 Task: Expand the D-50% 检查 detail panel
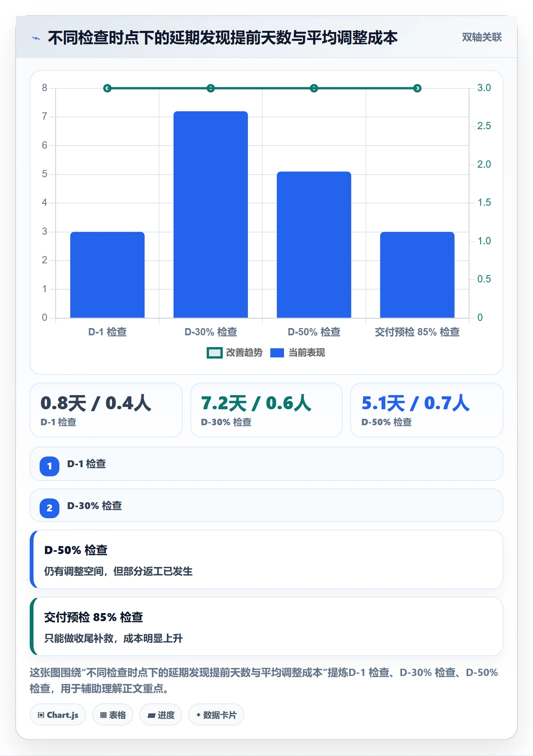pyautogui.click(x=266, y=559)
